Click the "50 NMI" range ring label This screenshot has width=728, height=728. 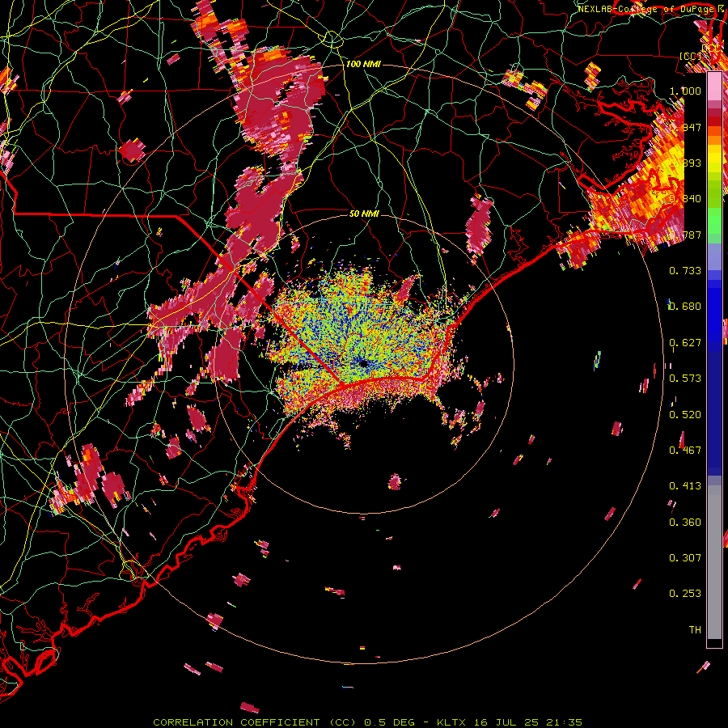[364, 214]
